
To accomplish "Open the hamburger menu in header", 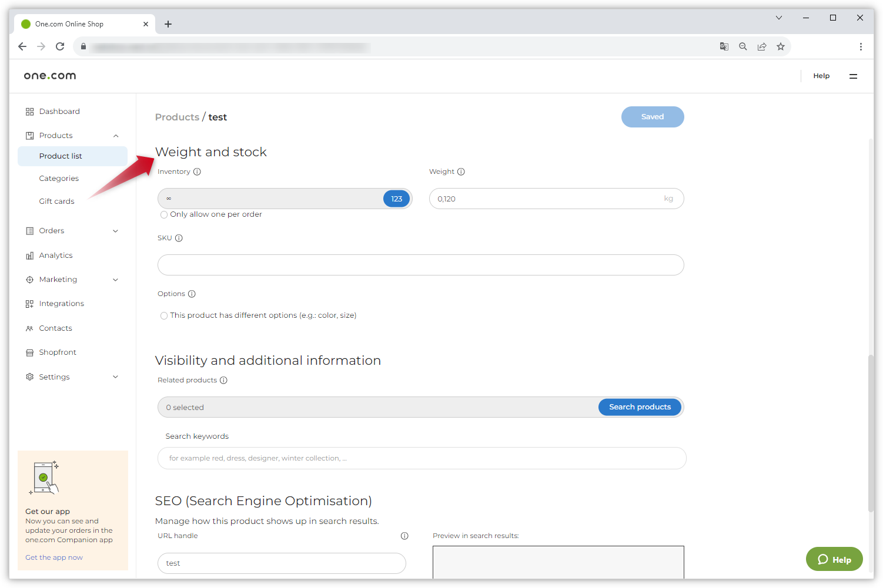I will pos(853,76).
